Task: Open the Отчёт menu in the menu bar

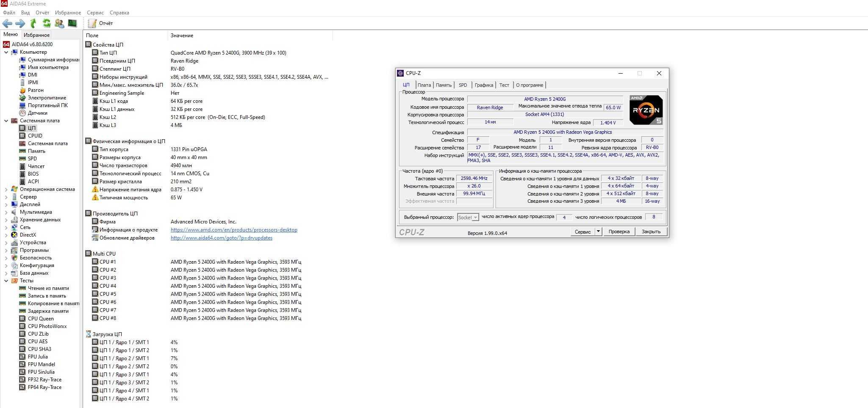Action: click(42, 13)
